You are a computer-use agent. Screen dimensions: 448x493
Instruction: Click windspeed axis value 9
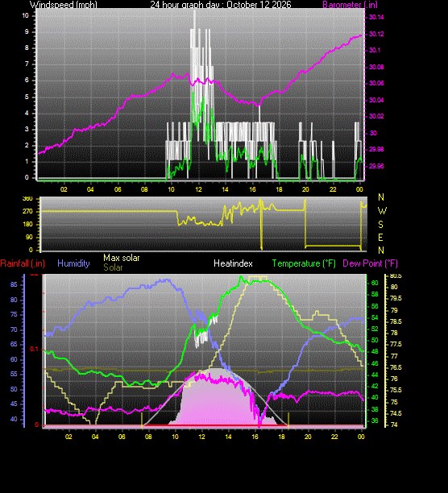point(27,31)
